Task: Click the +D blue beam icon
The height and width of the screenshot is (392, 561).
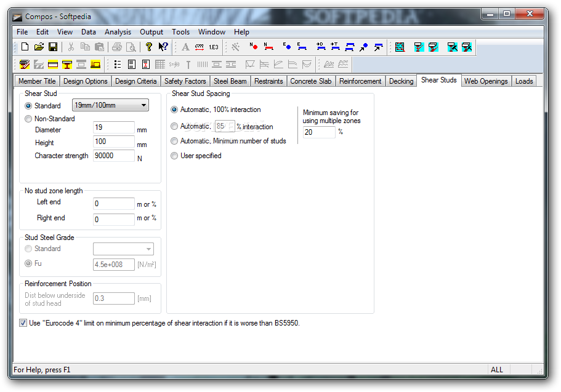Action: click(x=321, y=46)
